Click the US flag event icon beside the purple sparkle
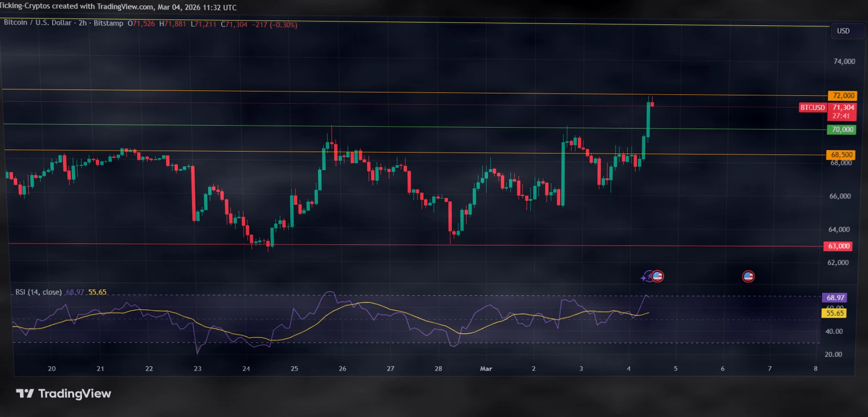868x417 pixels. click(x=658, y=277)
